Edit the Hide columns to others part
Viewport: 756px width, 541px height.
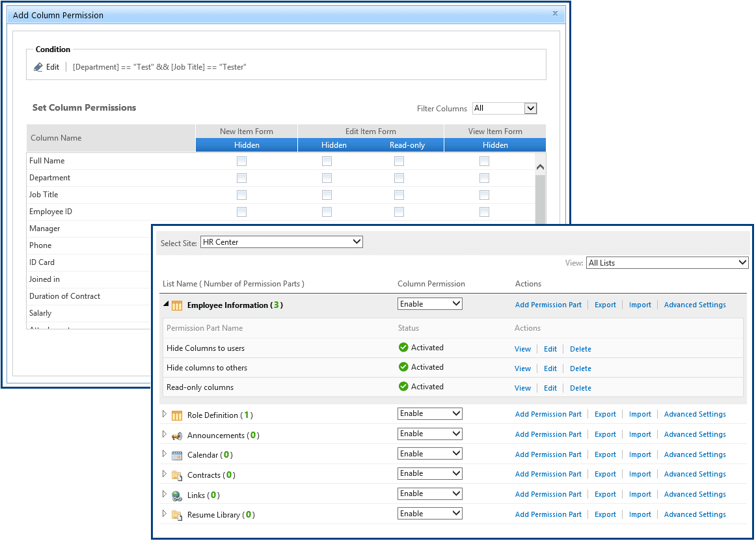pos(550,368)
